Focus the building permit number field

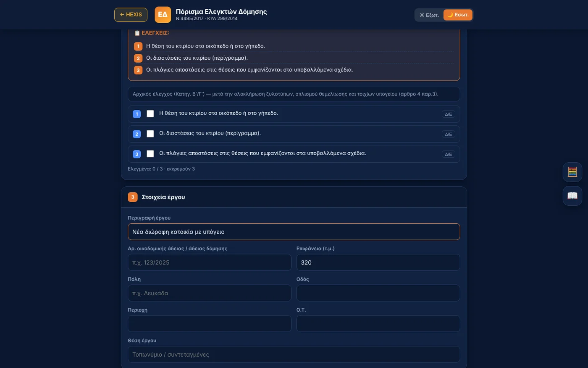point(210,262)
